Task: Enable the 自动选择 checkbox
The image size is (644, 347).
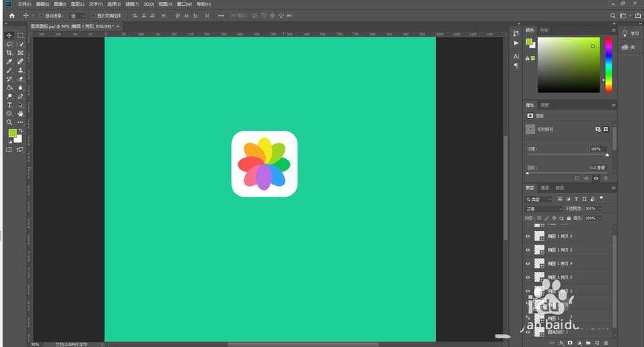Action: coord(42,15)
